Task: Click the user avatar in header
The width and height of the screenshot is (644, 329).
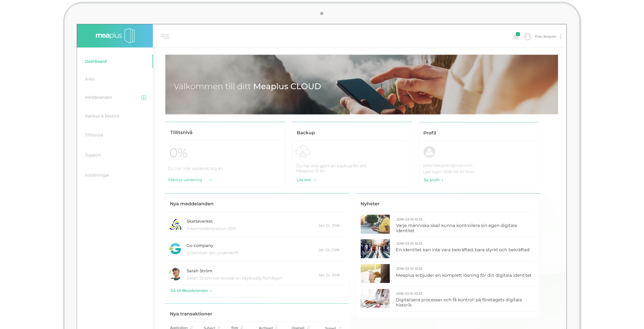Action: (528, 37)
